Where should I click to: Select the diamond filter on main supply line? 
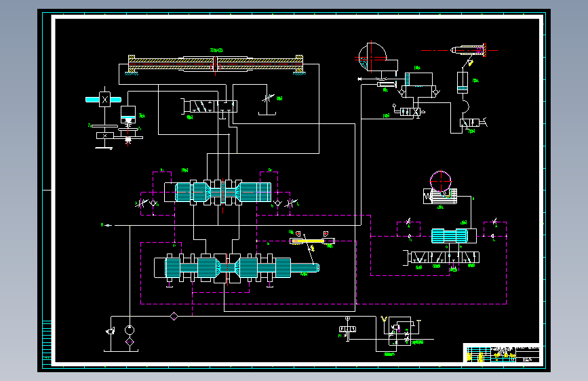174,316
